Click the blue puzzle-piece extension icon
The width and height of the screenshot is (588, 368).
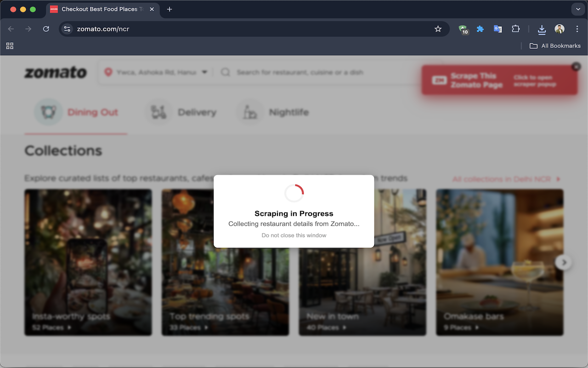pyautogui.click(x=480, y=29)
